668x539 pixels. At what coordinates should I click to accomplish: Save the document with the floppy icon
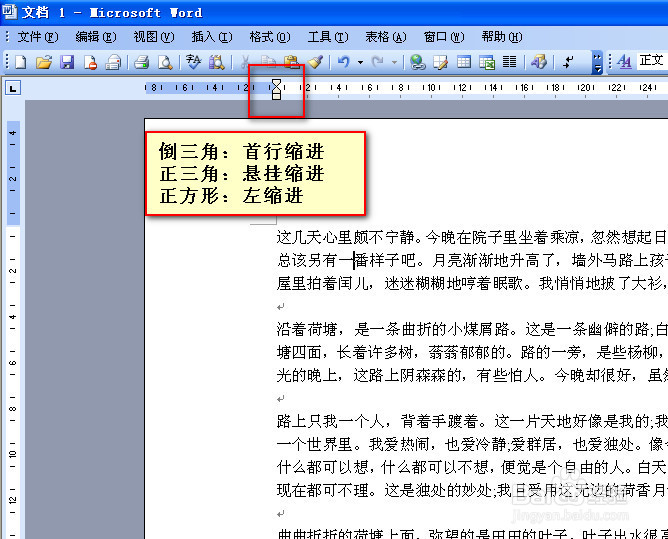tap(67, 62)
